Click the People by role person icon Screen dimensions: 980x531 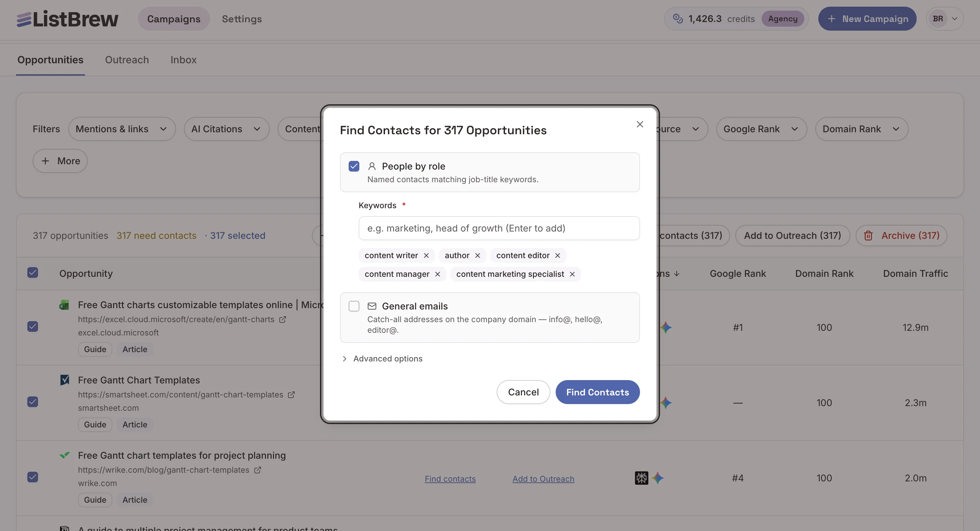[372, 166]
